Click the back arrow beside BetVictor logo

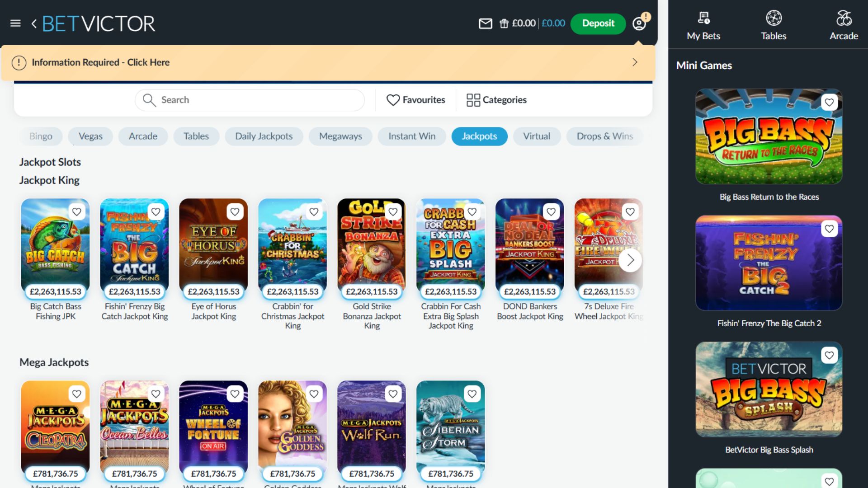(x=34, y=23)
